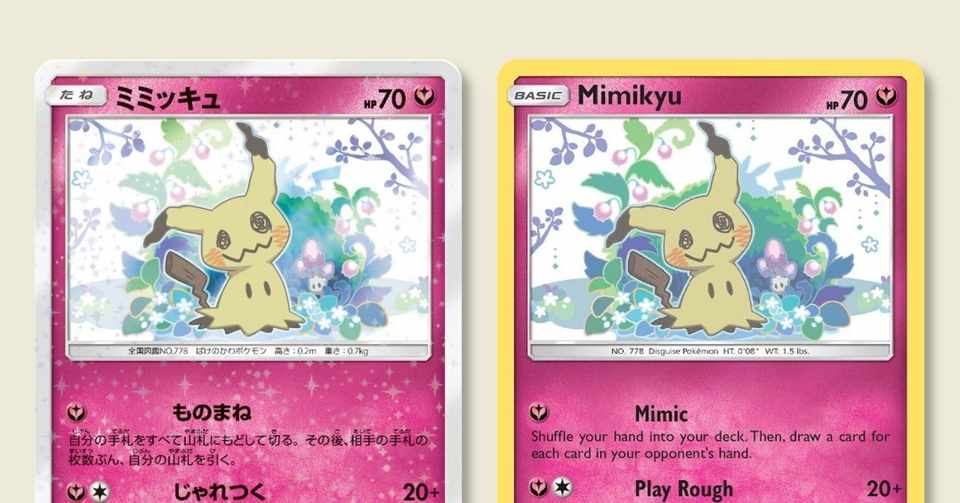The width and height of the screenshot is (960, 503).
Task: Click the たね stage badge
Action: coord(77,95)
